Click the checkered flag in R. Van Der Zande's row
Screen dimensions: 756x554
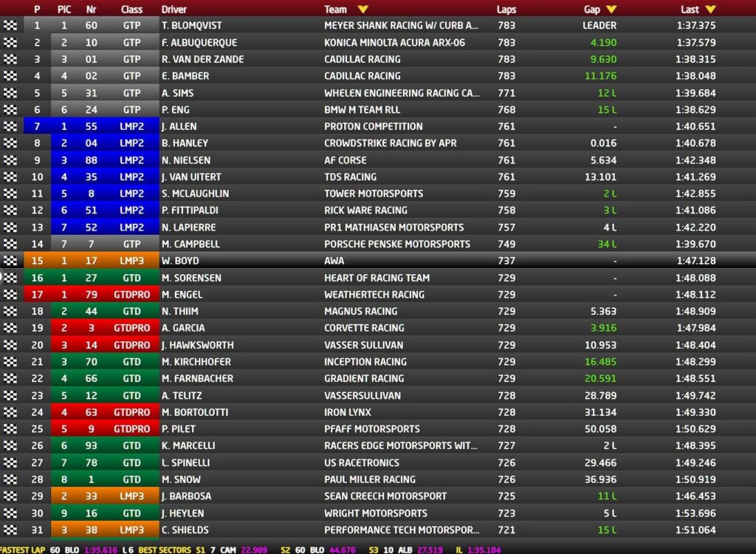[x=10, y=59]
